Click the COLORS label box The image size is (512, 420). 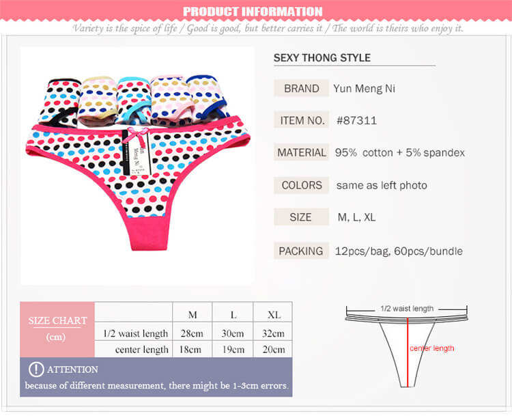301,185
